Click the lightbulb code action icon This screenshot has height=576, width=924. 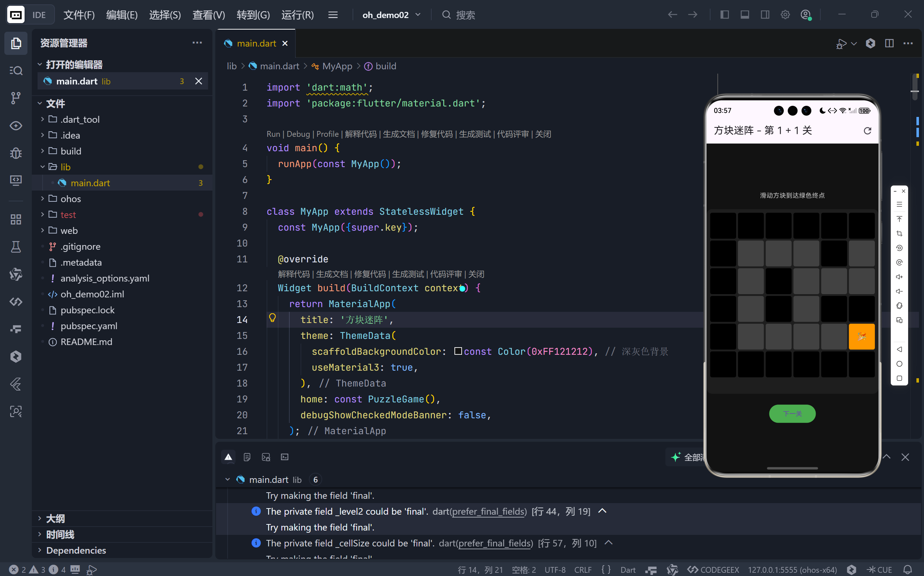(x=272, y=318)
